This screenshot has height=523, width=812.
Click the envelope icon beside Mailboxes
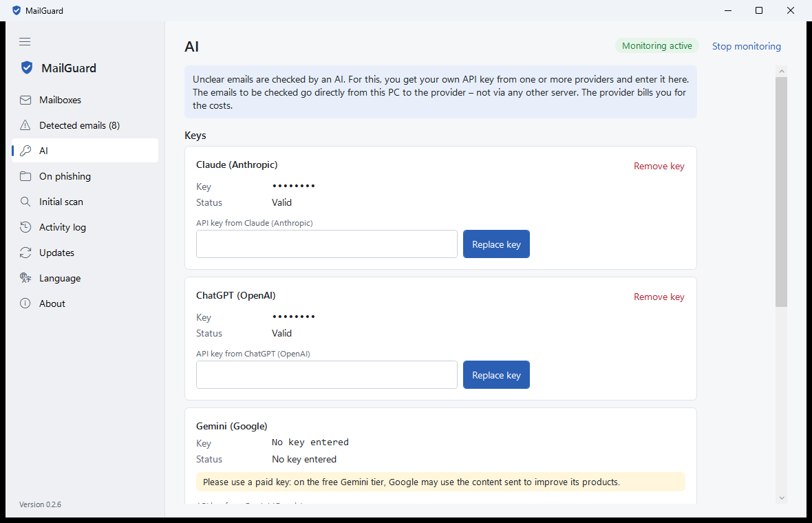25,100
